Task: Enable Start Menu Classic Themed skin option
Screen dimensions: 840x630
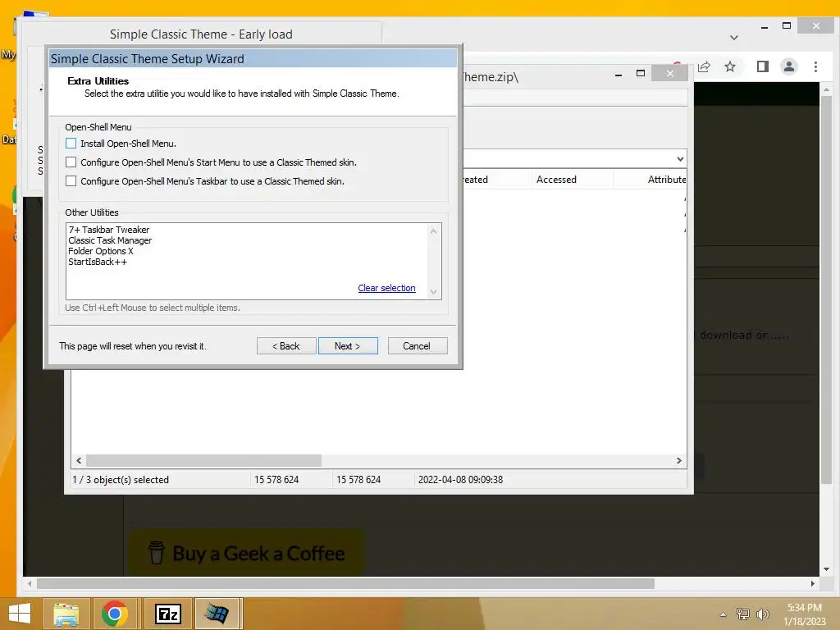Action: [71, 162]
